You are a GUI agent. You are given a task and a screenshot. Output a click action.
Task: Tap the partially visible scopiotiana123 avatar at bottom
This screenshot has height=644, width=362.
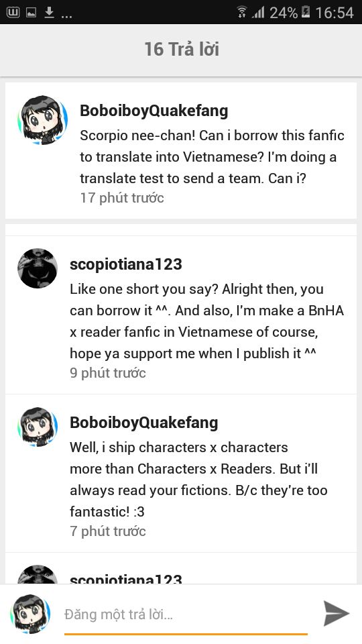(38, 574)
